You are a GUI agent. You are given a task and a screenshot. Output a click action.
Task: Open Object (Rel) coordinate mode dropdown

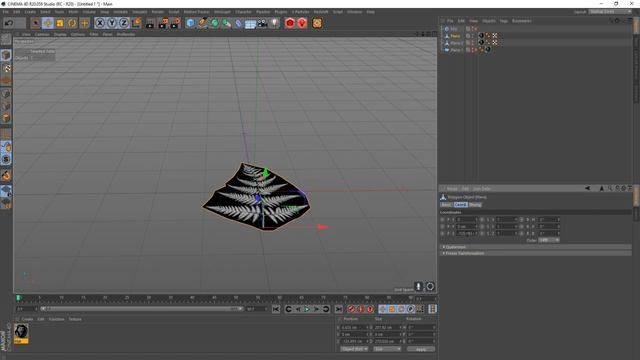click(354, 349)
